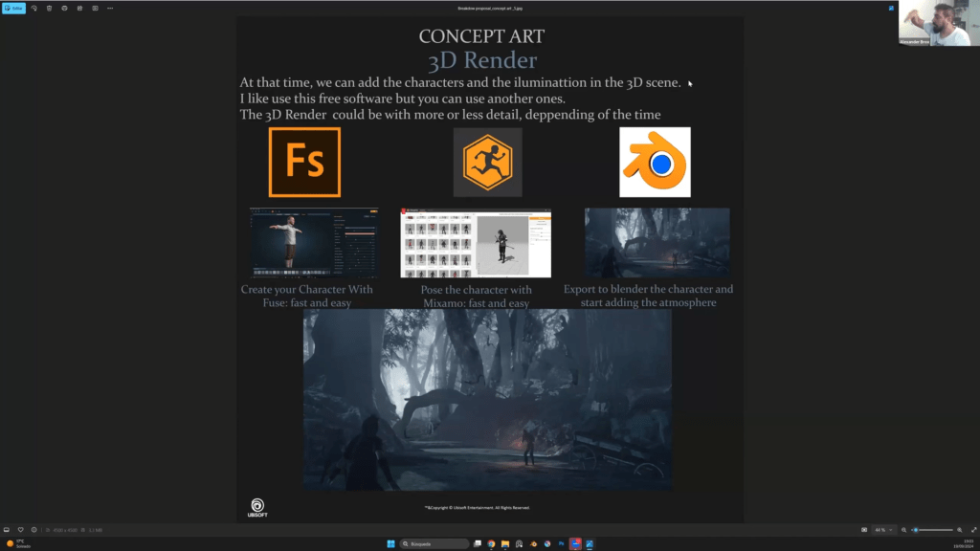
Task: Click the Photos app taskbar icon
Action: click(590, 543)
